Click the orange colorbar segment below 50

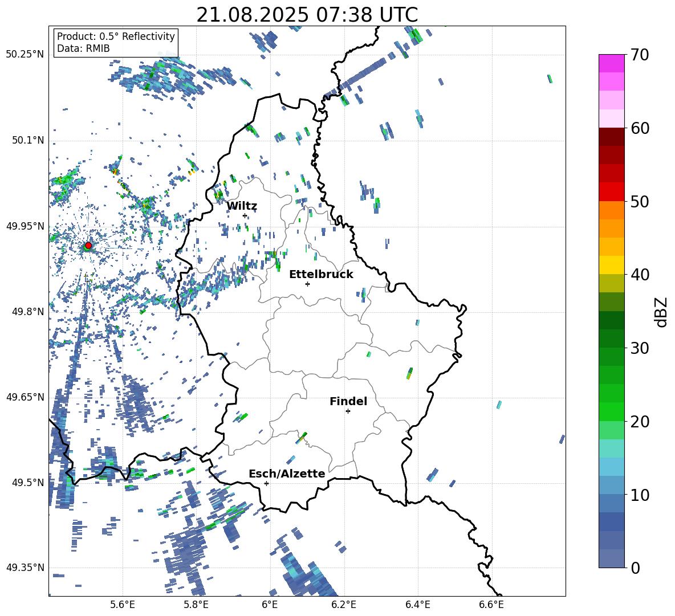point(612,210)
